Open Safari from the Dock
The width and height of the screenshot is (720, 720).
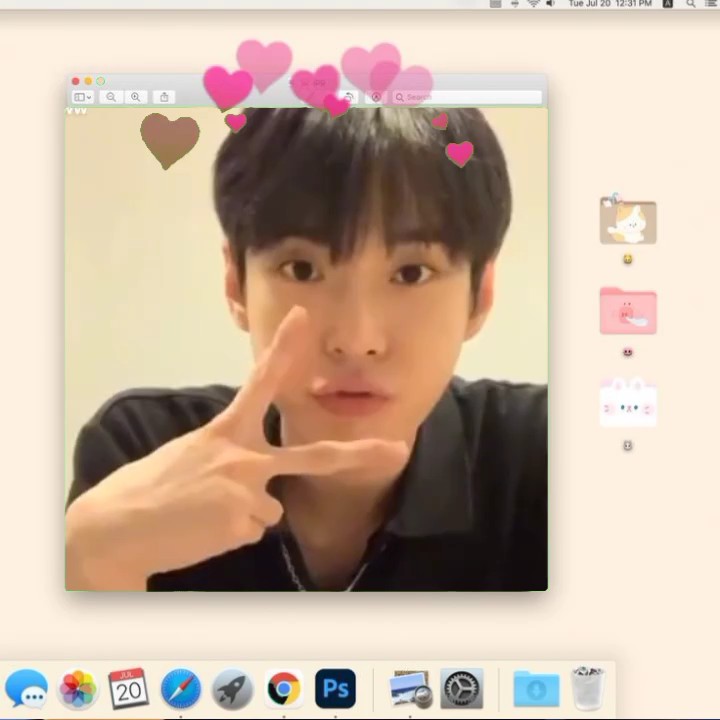[x=181, y=688]
